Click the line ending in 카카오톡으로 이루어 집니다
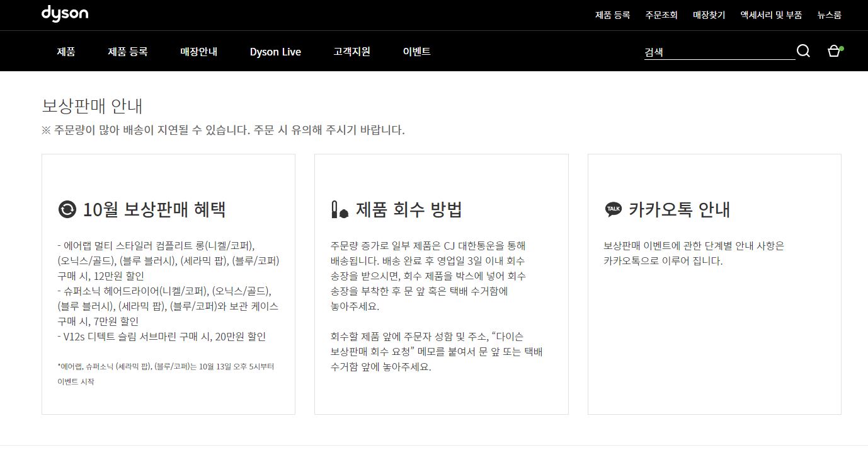 (663, 261)
